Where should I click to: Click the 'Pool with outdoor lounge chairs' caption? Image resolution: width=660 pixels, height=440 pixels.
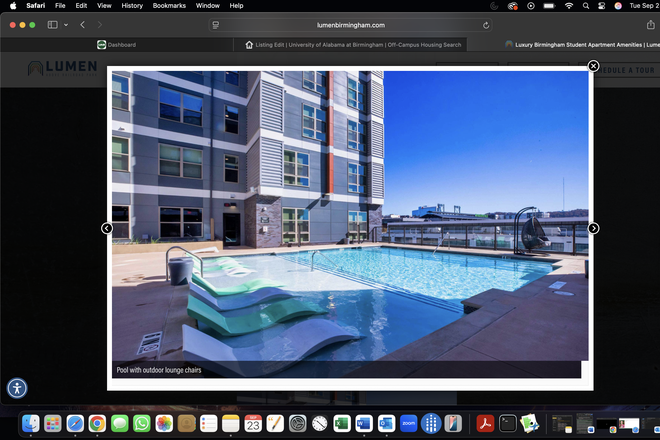(159, 370)
